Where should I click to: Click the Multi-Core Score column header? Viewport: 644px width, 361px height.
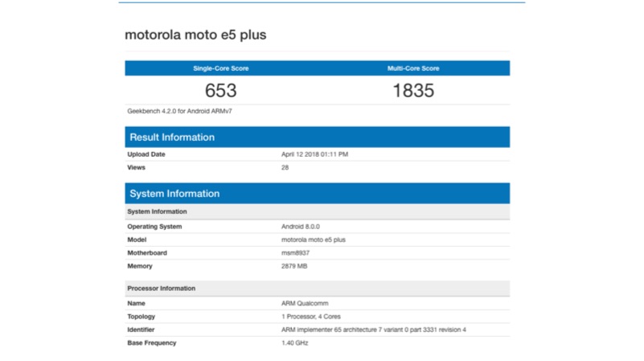[413, 68]
